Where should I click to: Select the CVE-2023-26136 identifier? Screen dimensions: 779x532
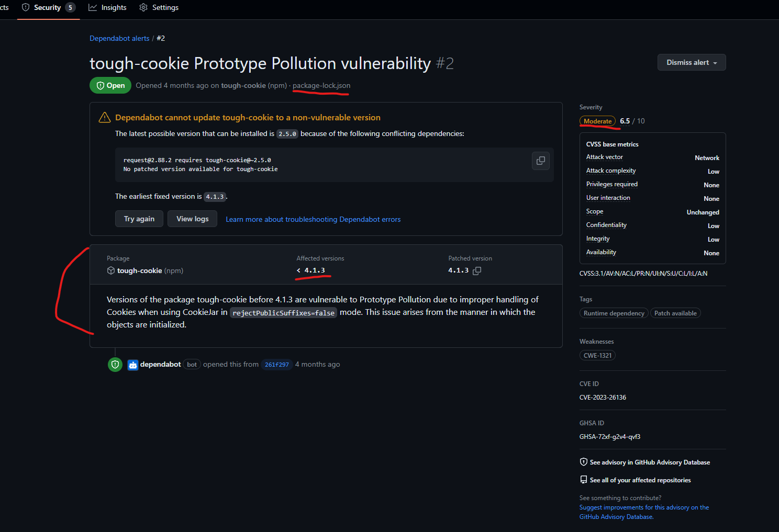[603, 398]
